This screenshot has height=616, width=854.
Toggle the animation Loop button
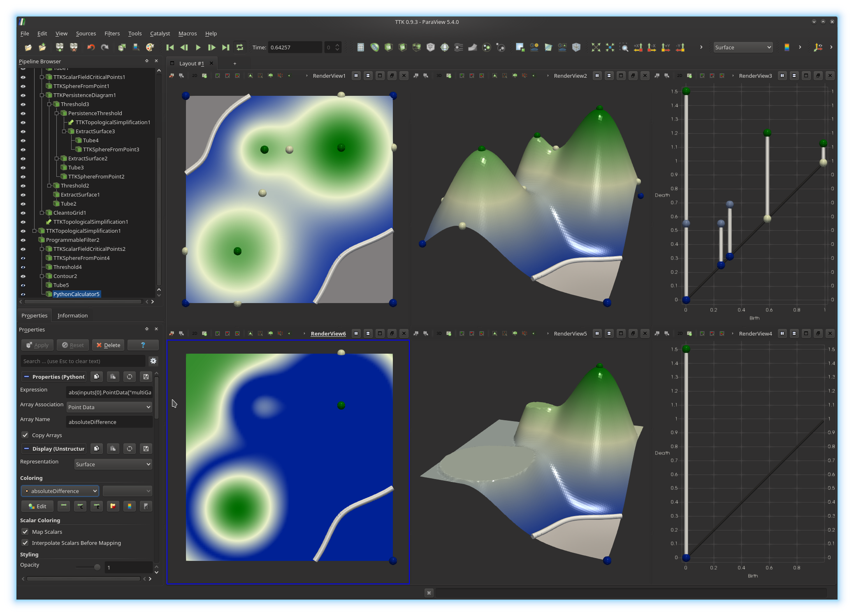tap(240, 47)
